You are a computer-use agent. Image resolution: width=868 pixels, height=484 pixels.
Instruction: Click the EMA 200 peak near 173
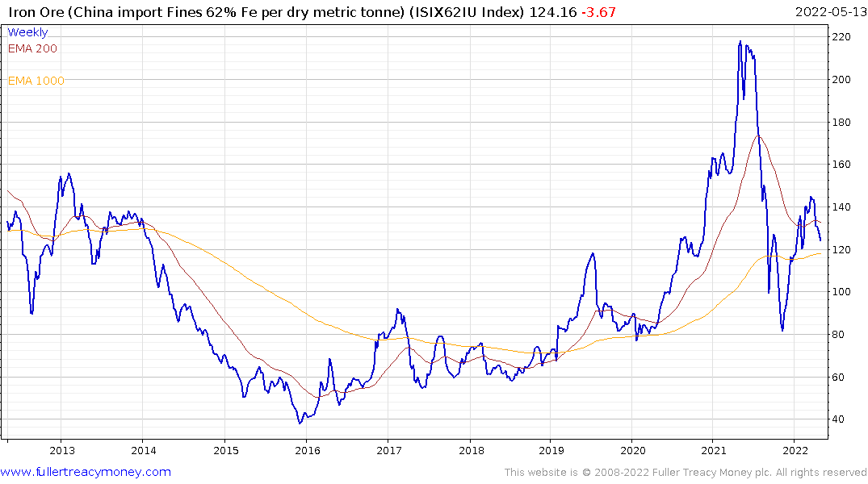[x=758, y=136]
